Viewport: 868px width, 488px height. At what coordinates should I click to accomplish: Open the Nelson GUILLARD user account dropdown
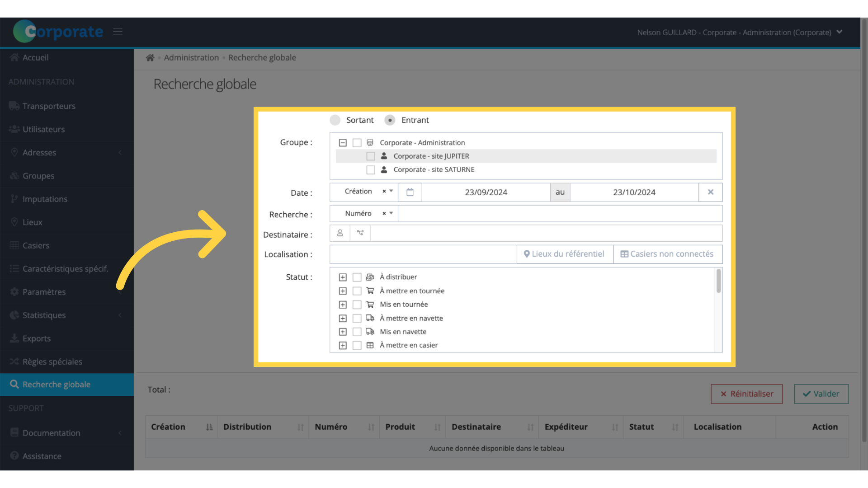coord(740,33)
